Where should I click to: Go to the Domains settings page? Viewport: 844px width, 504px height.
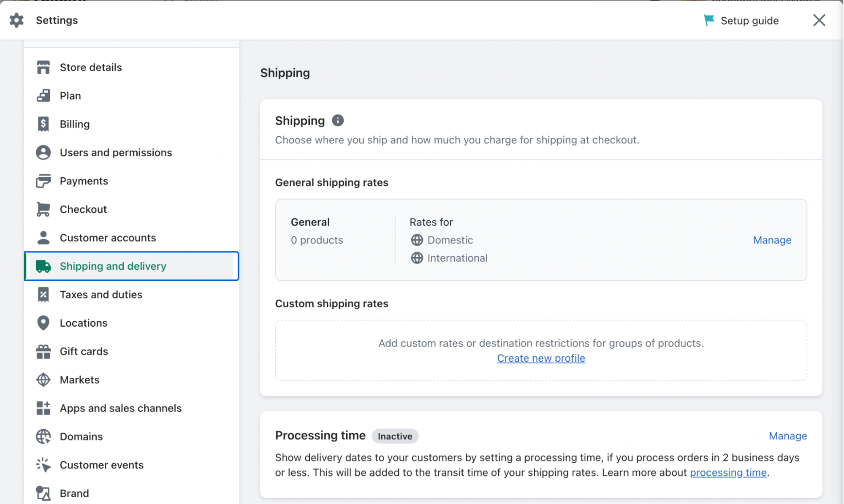pos(81,436)
